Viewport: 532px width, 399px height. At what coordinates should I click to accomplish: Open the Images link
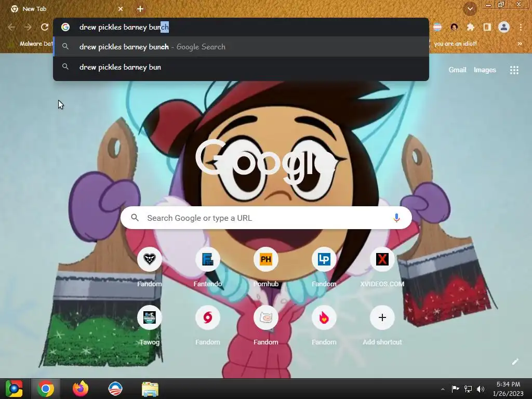[x=485, y=70]
